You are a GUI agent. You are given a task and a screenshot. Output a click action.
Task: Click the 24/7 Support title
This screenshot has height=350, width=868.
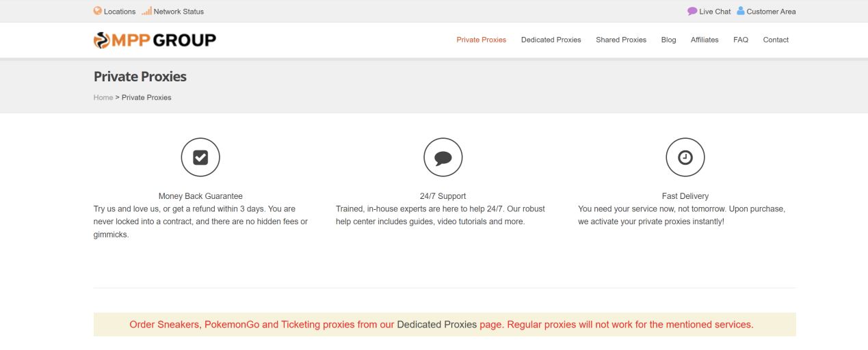coord(443,196)
